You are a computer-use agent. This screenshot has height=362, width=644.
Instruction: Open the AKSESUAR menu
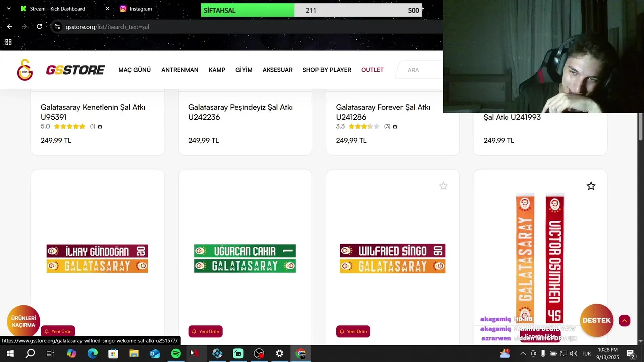(x=277, y=70)
